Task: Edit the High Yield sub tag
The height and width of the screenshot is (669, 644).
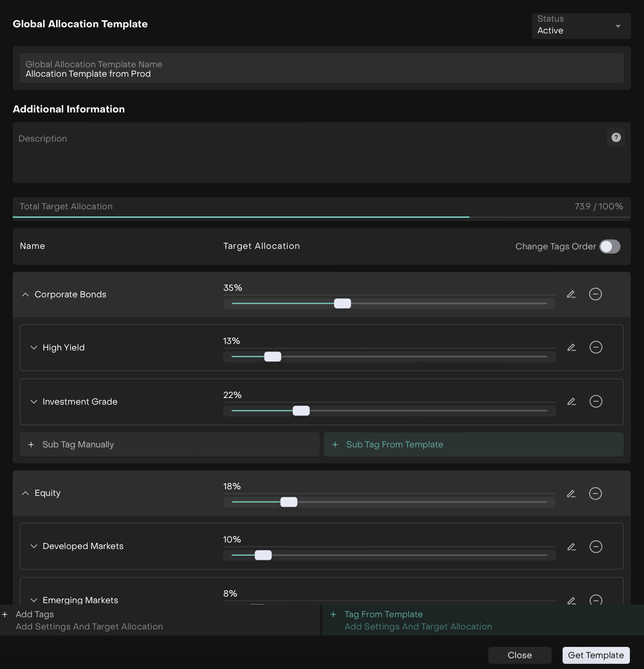Action: pyautogui.click(x=572, y=348)
